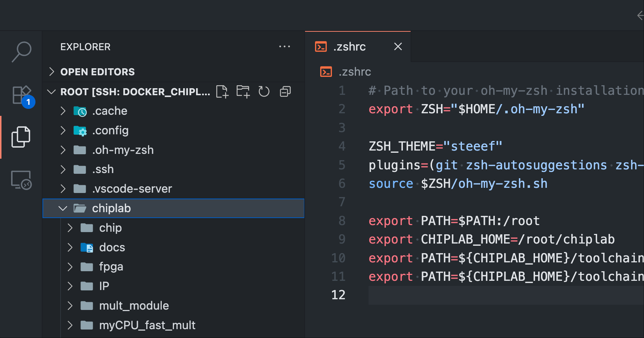Expand the docs subfolder chevron
644x338 pixels.
(x=70, y=247)
